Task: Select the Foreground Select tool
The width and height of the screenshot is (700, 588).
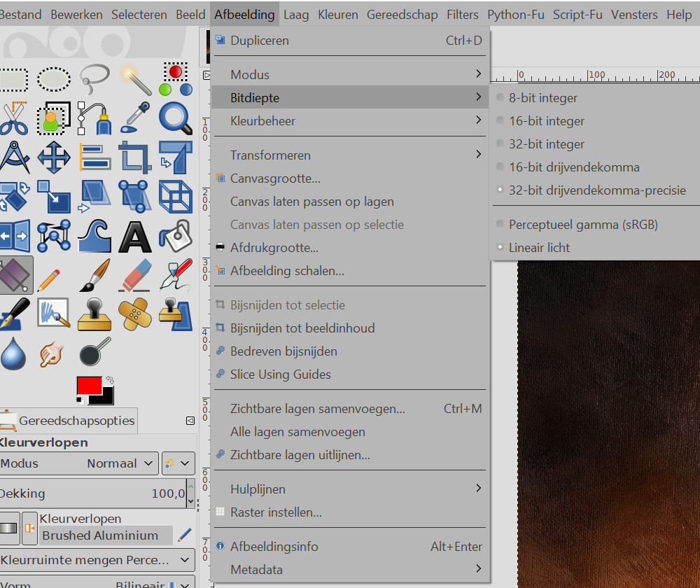Action: 54,119
